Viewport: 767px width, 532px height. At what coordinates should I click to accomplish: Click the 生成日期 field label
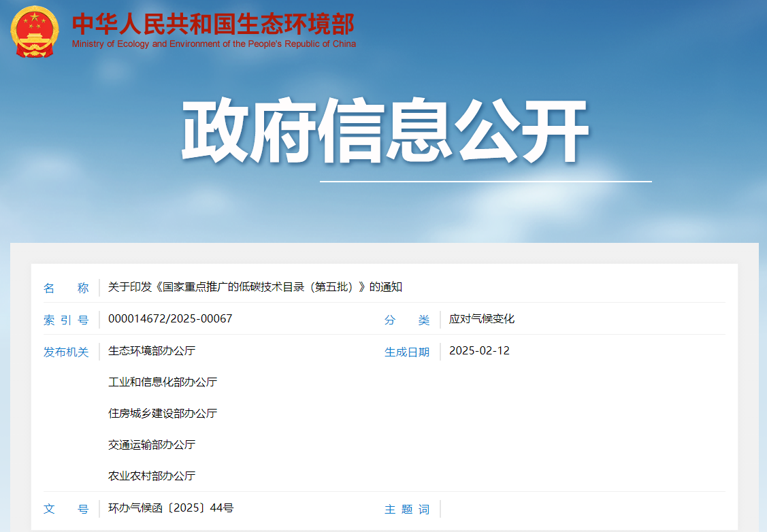pos(407,352)
